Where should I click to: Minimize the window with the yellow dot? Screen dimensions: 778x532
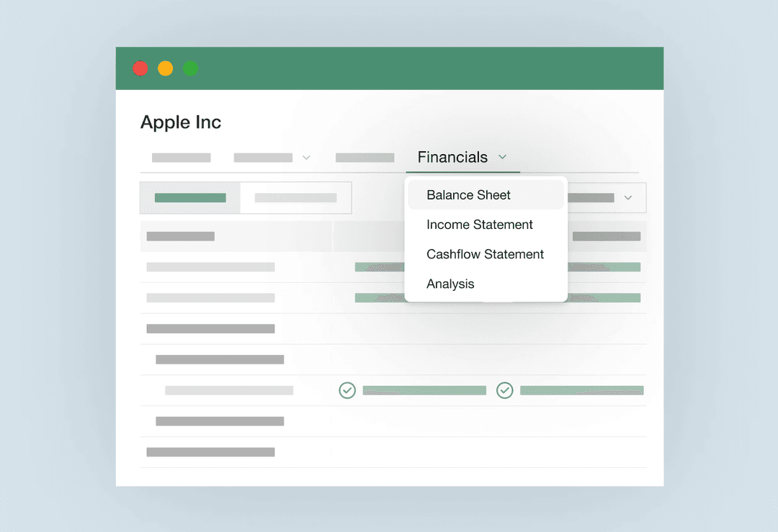click(165, 68)
